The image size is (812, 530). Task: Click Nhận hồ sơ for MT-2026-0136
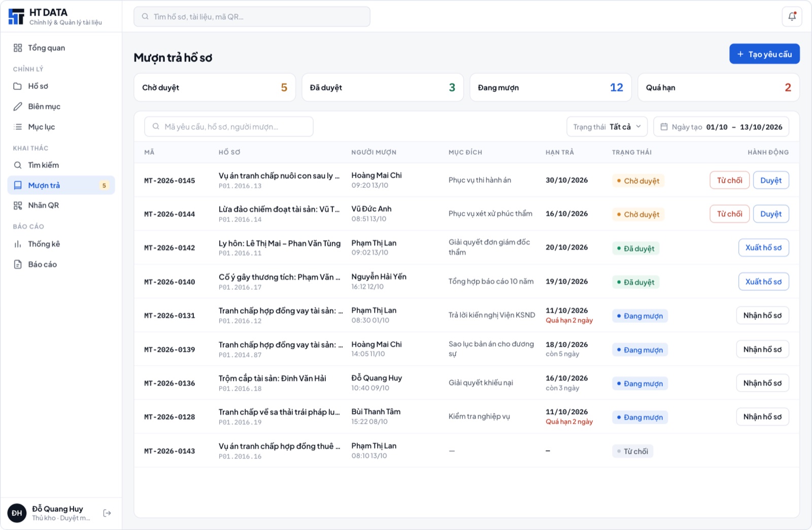(x=762, y=383)
